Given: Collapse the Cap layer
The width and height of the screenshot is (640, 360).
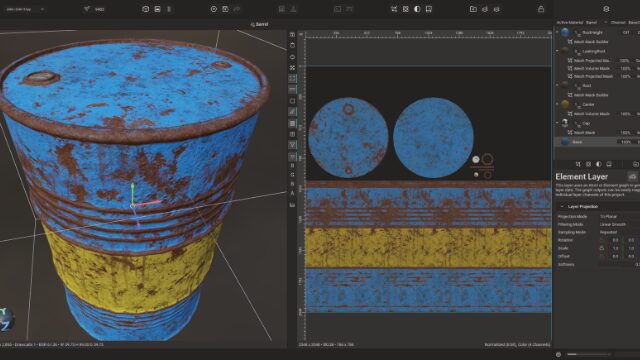Looking at the screenshot, I should click(x=557, y=123).
